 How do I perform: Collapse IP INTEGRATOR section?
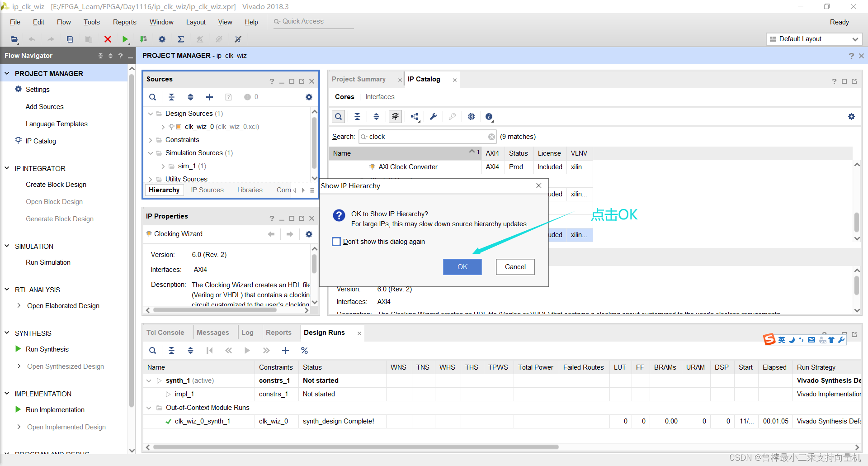point(7,168)
